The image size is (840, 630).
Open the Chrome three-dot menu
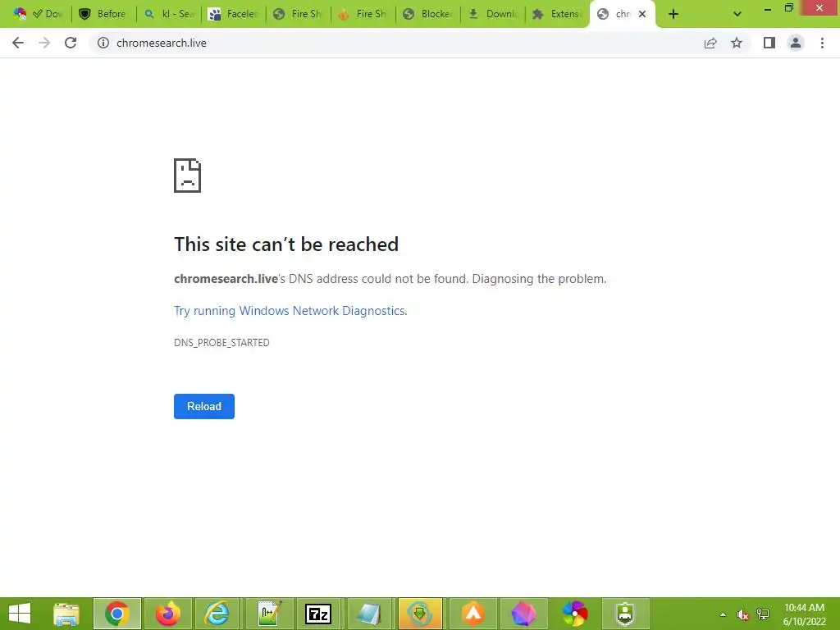click(x=822, y=43)
